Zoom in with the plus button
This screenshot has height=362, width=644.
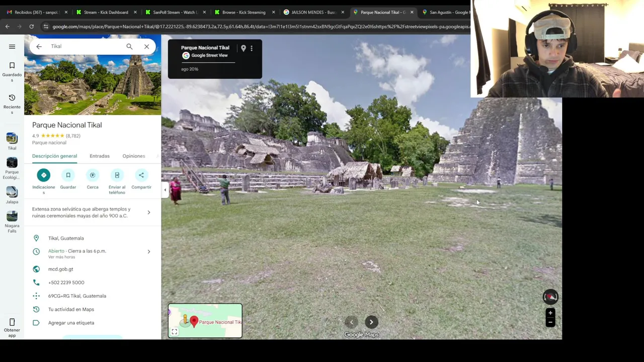[x=550, y=313]
